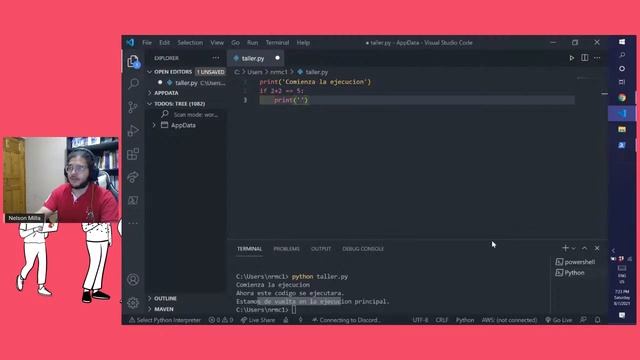Image resolution: width=640 pixels, height=360 pixels.
Task: Close the terminal panel
Action: point(597,248)
